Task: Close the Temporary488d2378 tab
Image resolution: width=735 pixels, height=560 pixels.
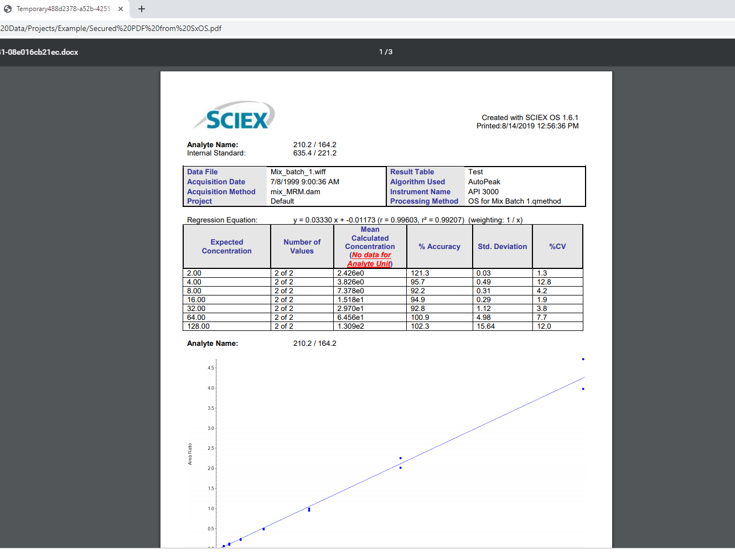Action: (121, 9)
